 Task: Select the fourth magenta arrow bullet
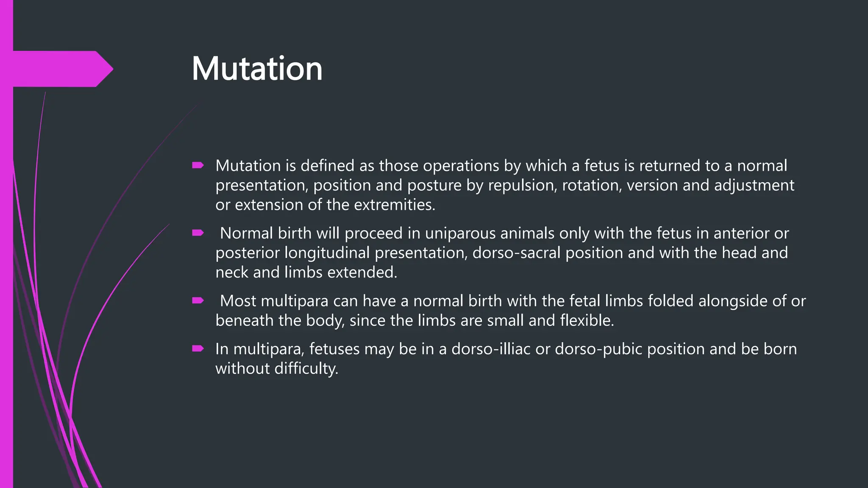tap(198, 349)
